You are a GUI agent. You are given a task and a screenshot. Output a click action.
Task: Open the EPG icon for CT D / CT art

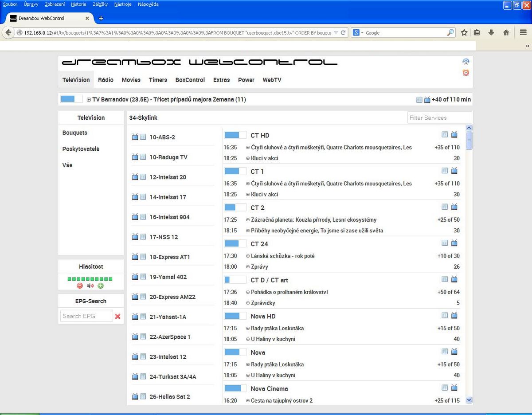point(445,279)
